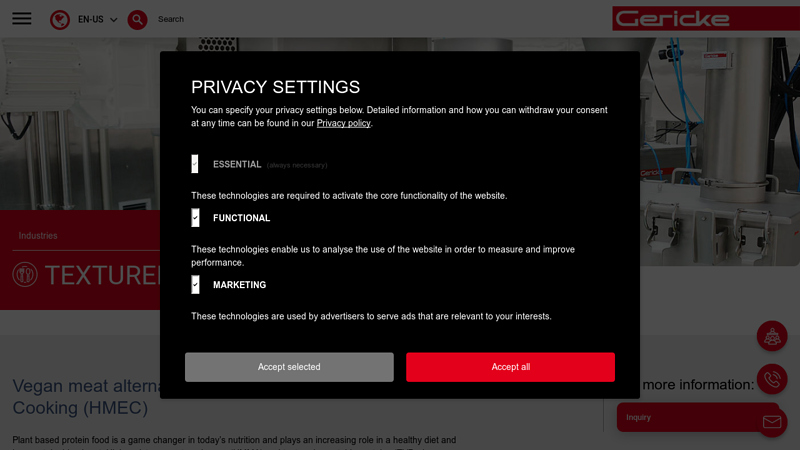
Task: Toggle the Essential checkbox
Action: (195, 164)
